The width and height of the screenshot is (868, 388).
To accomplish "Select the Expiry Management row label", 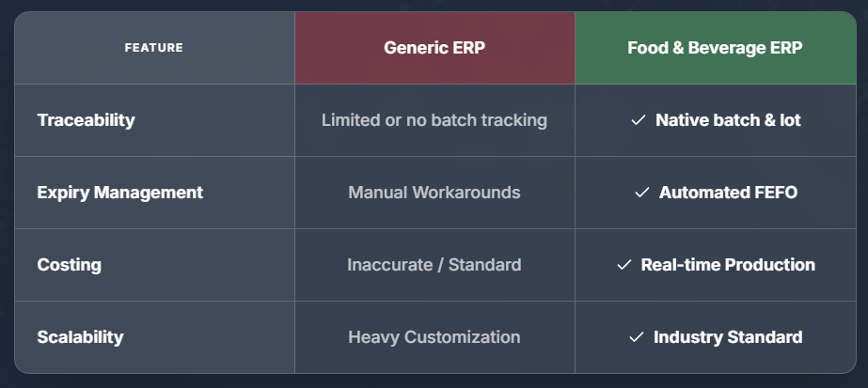I will (x=119, y=193).
